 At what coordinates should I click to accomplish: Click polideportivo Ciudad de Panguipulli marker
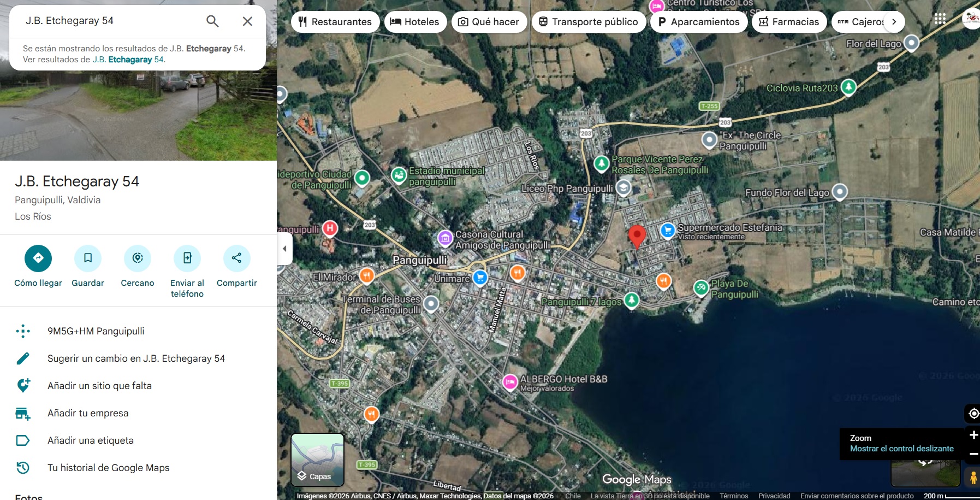click(362, 178)
